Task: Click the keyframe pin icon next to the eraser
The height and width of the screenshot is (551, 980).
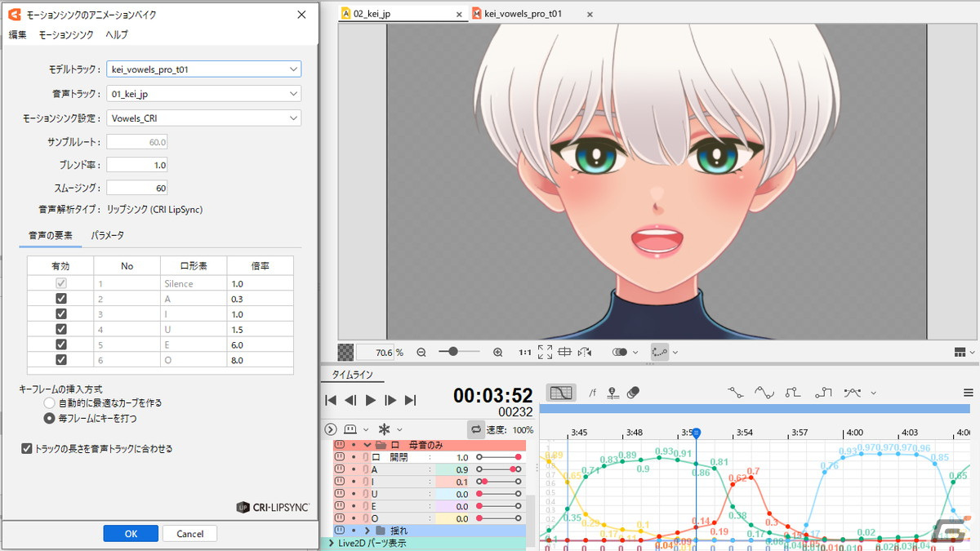Action: 612,393
